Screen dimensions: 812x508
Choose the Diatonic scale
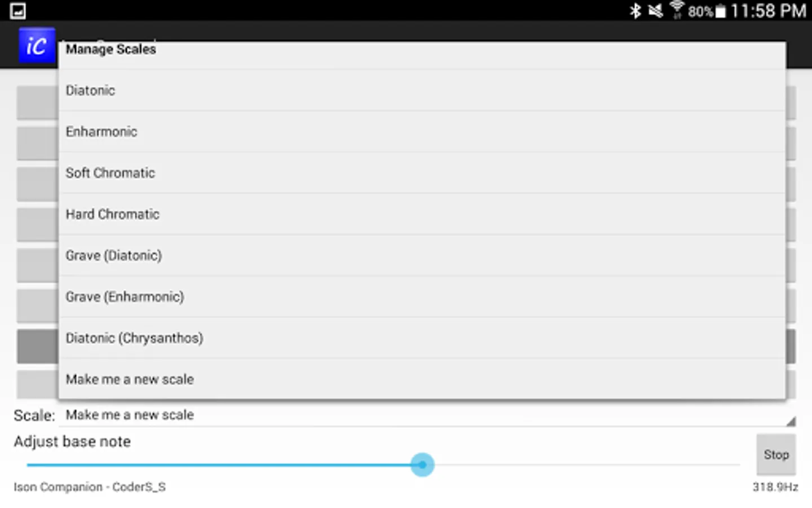[422, 90]
